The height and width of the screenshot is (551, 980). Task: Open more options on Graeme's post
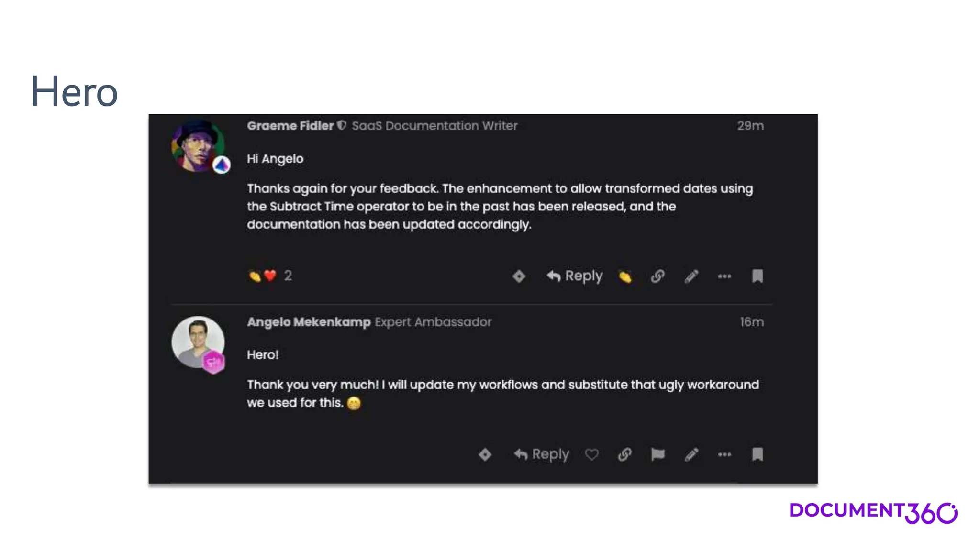point(724,276)
